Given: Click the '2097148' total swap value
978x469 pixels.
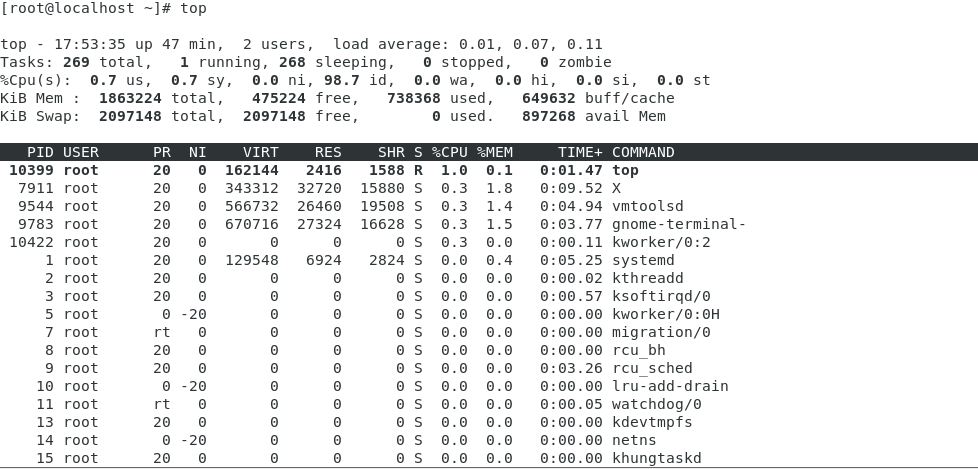Looking at the screenshot, I should [130, 117].
